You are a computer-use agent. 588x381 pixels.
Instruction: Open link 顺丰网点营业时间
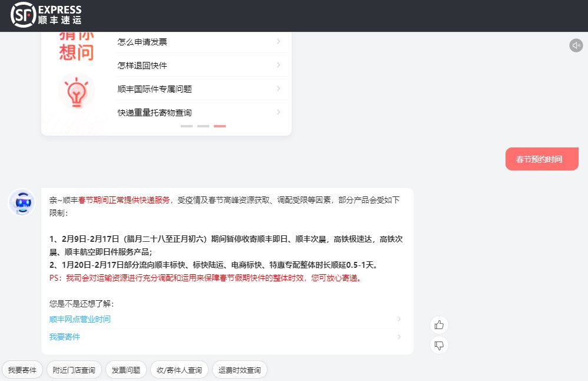coord(80,319)
